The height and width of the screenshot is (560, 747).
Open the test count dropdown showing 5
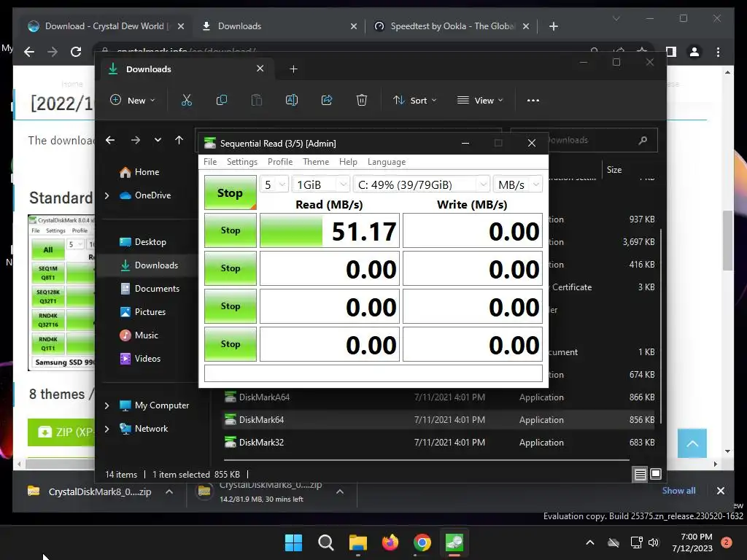[x=274, y=184]
